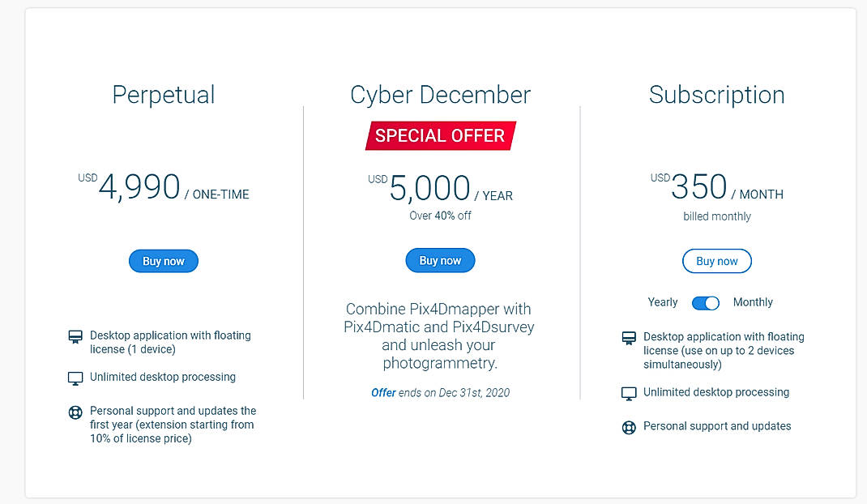Toggle the blue billing switch under Subscription
This screenshot has height=504, width=867.
coord(705,301)
